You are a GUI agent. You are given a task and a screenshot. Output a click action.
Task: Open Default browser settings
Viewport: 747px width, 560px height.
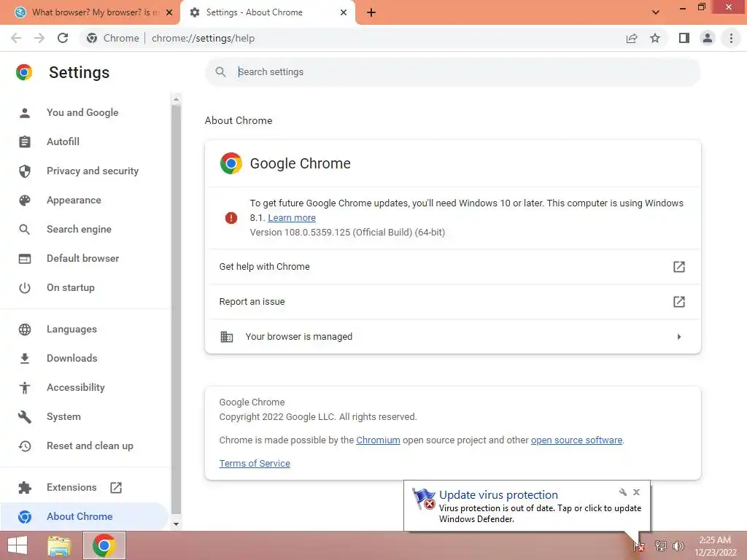83,258
